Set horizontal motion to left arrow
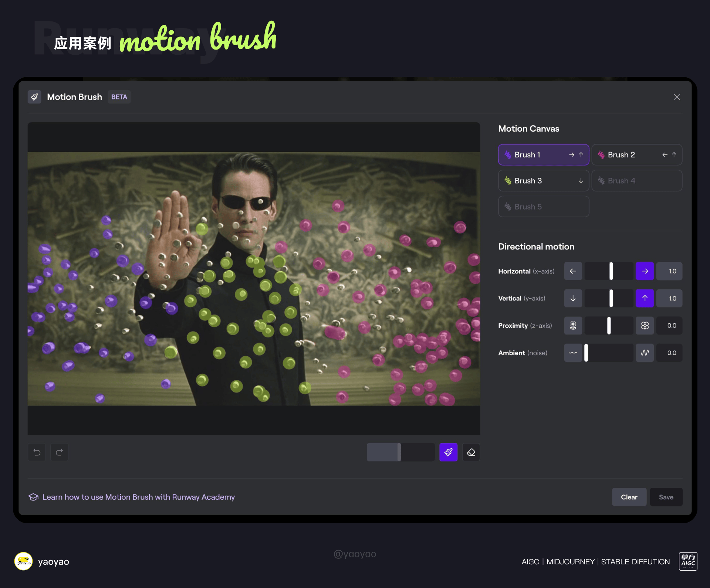This screenshot has height=588, width=710. 573,271
